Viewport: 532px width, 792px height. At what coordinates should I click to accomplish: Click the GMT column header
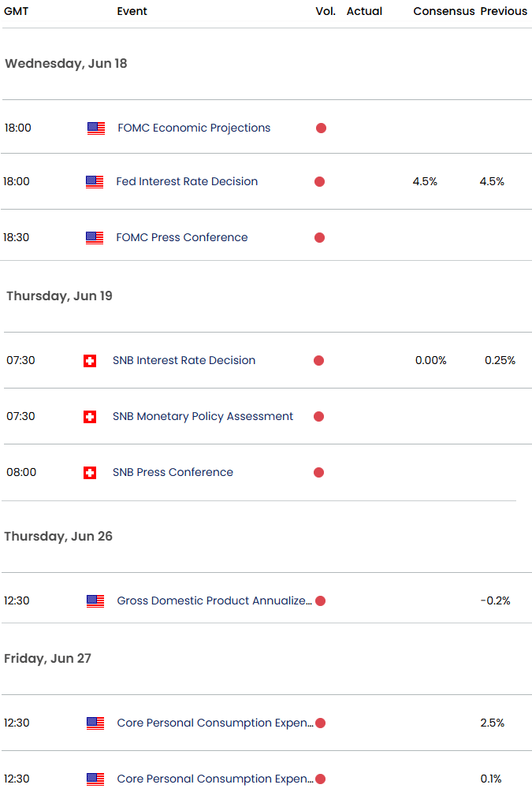[17, 11]
